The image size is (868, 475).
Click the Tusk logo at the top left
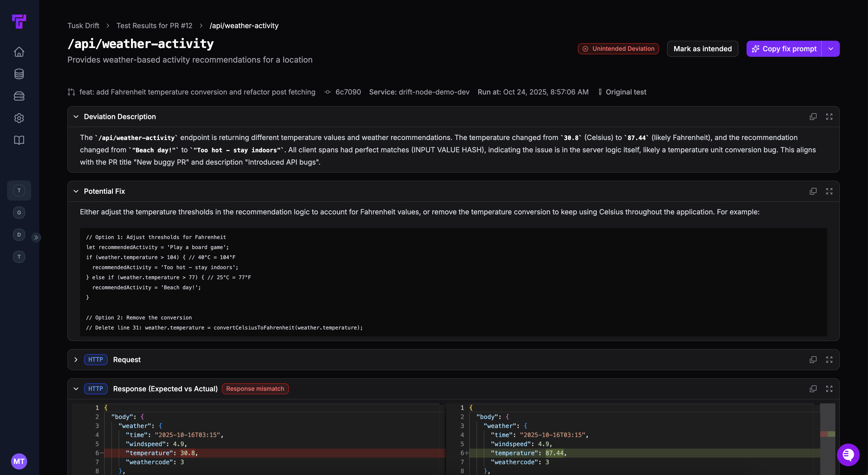tap(19, 22)
